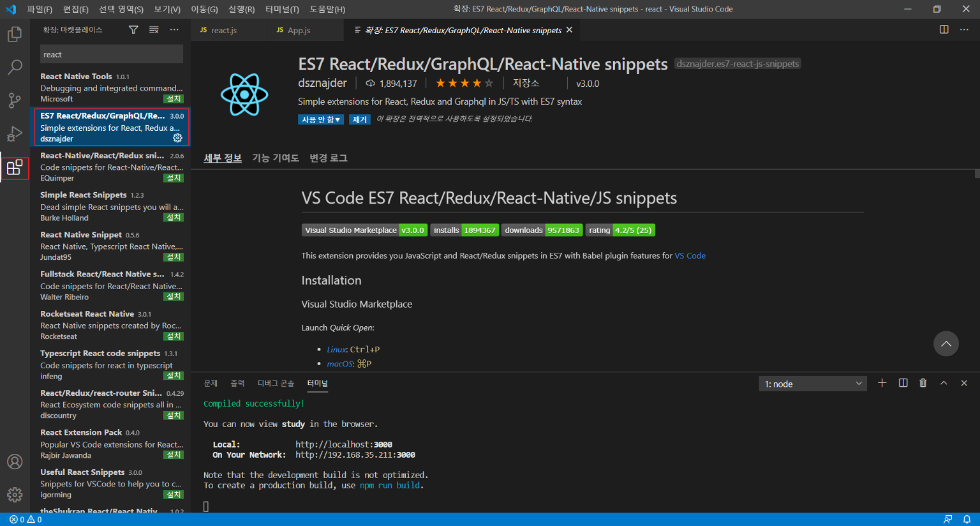Open the errors and warnings status indicator
The image size is (980, 526).
(26, 520)
